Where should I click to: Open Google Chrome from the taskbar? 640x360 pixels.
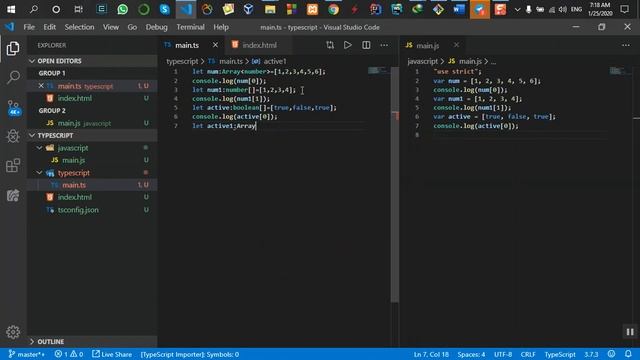pos(333,9)
